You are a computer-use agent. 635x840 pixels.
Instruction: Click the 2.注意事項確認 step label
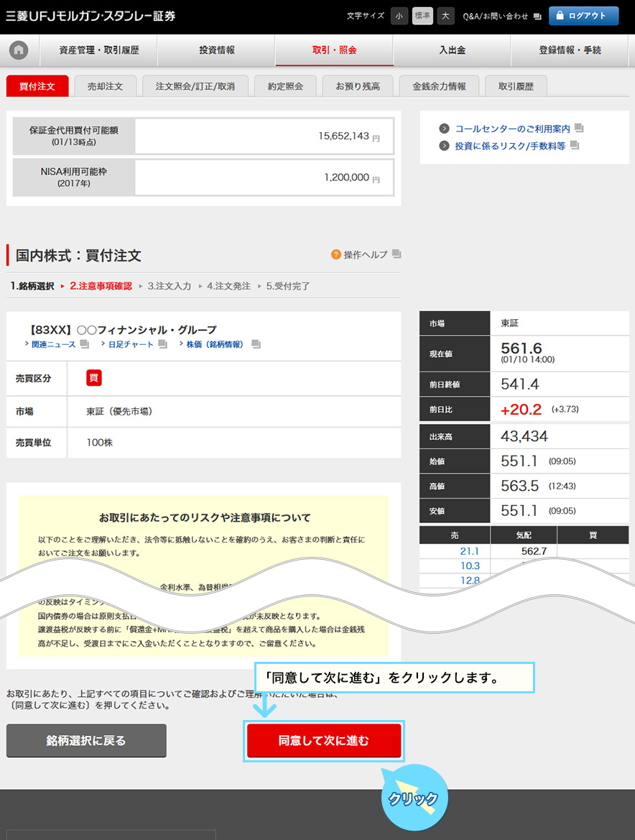101,286
